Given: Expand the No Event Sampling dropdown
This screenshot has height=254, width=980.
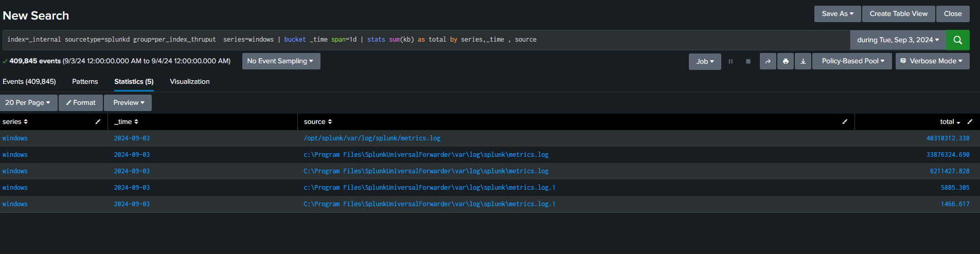Looking at the screenshot, I should 281,61.
